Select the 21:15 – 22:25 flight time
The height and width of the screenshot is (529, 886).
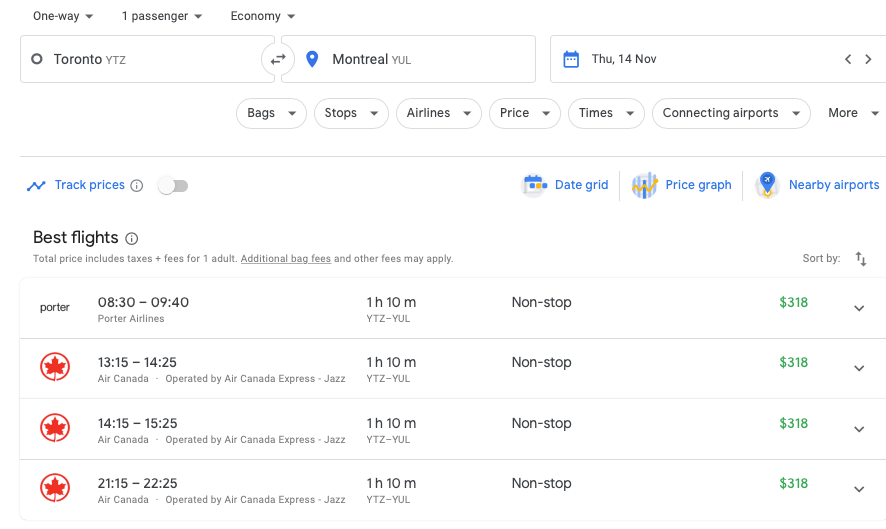pyautogui.click(x=137, y=483)
